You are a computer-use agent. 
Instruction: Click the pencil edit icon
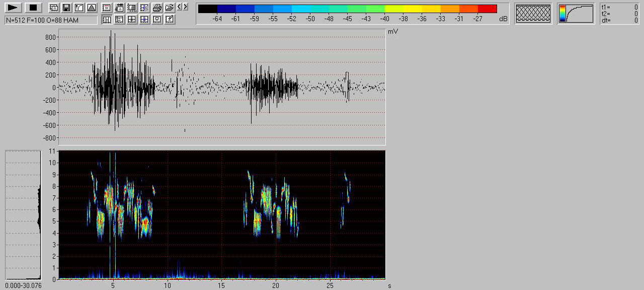point(170,20)
